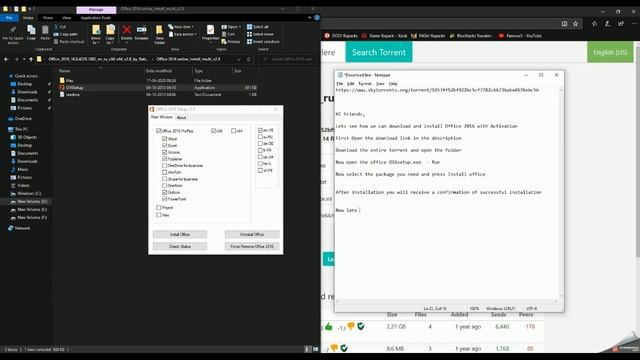Screen dimensions: 640x360
Task: Click the Search Torrent button
Action: (379, 52)
